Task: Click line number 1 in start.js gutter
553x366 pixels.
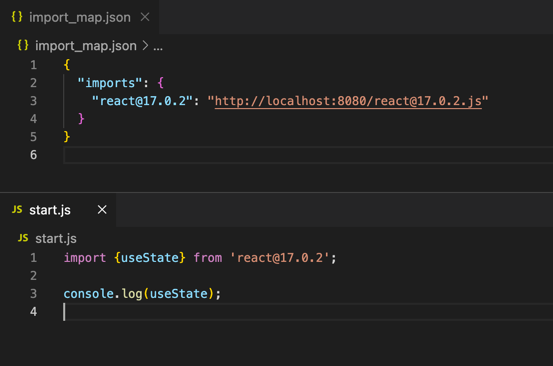Action: click(x=34, y=258)
